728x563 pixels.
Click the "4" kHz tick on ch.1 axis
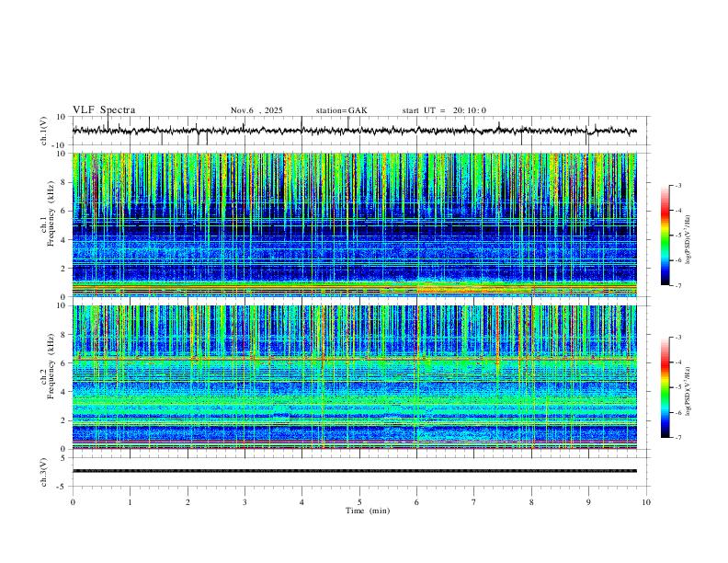pos(63,240)
